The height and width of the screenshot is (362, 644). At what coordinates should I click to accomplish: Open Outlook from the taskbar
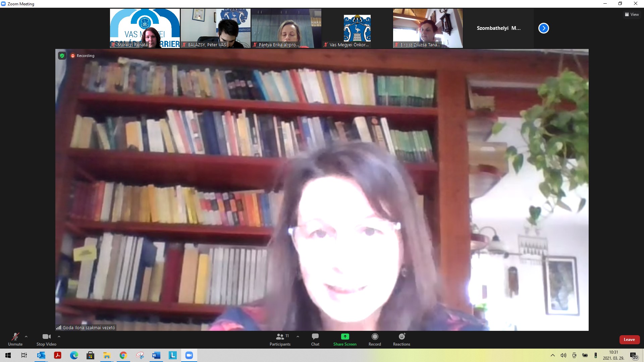click(41, 355)
